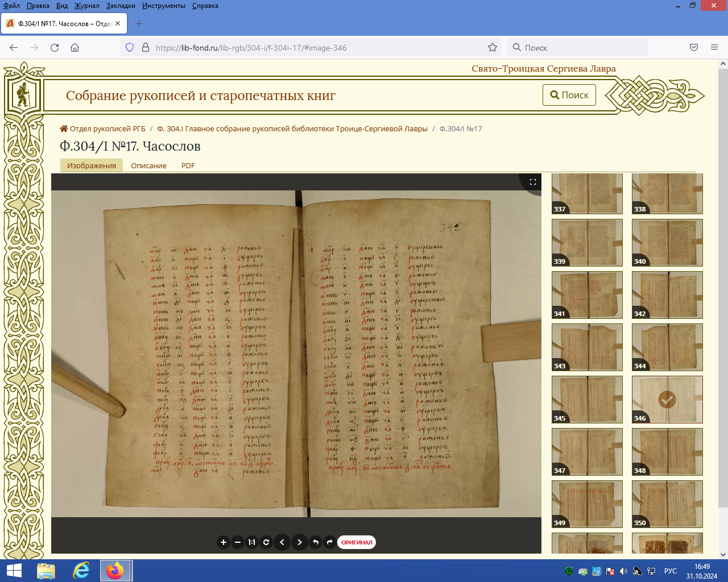Bookmark this page with the star icon
This screenshot has width=728, height=582.
(493, 48)
